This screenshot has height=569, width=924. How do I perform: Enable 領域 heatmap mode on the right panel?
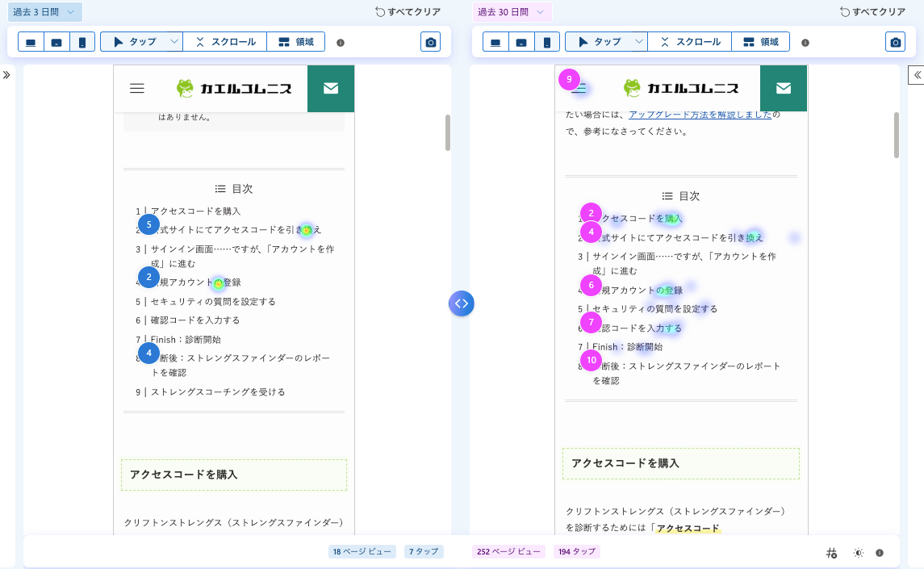[x=760, y=41]
